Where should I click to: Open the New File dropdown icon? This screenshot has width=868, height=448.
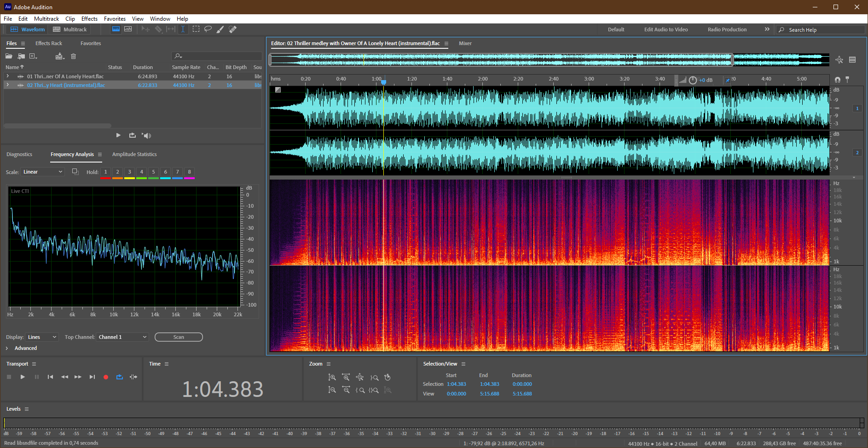click(x=33, y=56)
